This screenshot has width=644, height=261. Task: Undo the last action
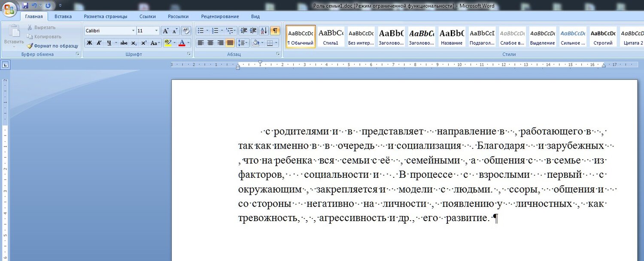click(34, 6)
